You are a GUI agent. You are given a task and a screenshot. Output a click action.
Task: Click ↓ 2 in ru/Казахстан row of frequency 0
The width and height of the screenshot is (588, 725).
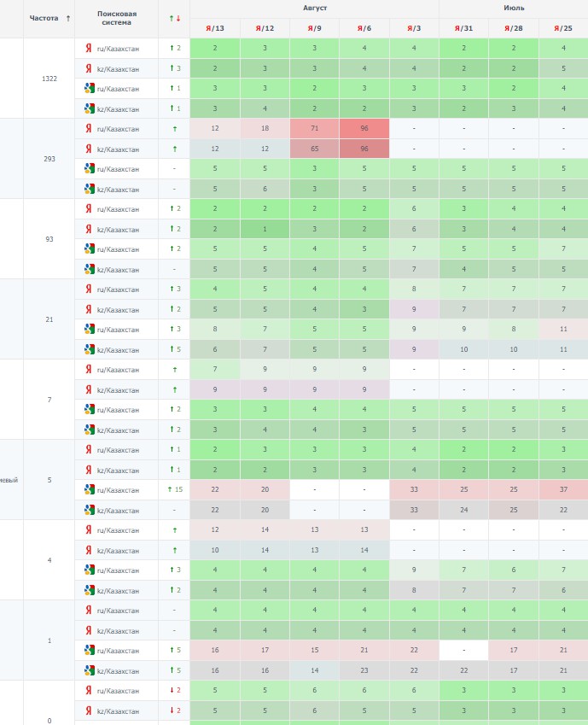[x=175, y=690]
